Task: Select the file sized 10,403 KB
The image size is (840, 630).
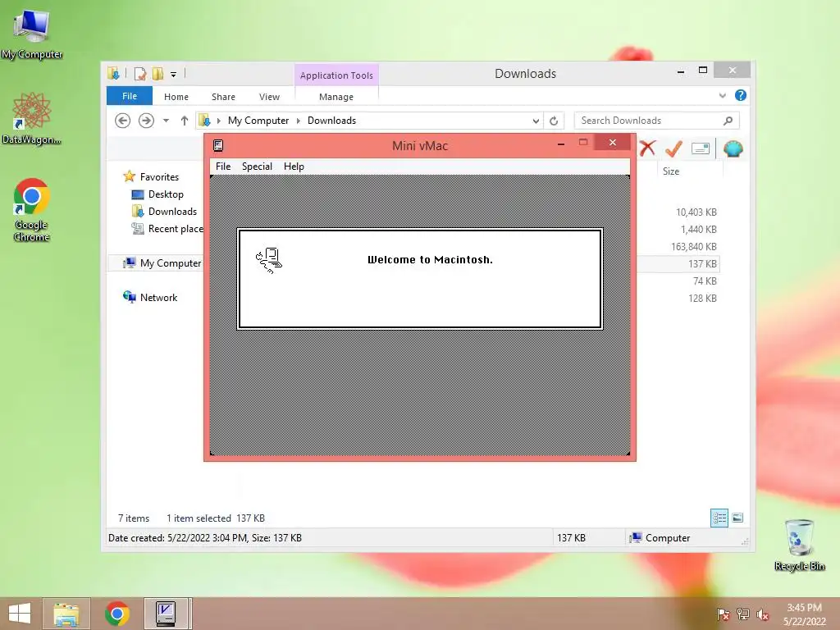Action: pos(696,212)
